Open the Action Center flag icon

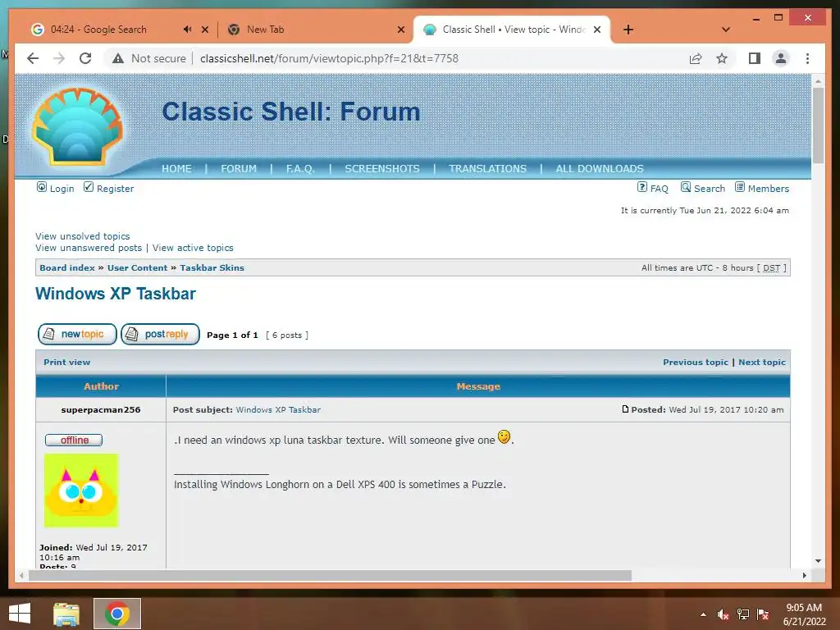point(763,614)
